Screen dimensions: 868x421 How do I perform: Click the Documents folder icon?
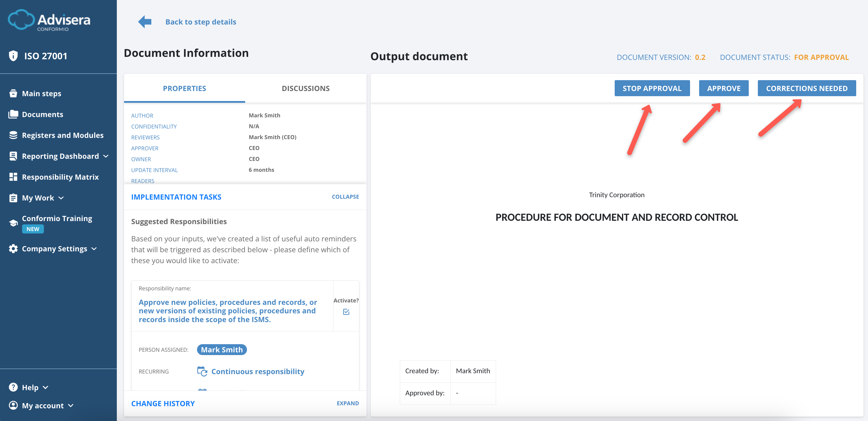13,114
